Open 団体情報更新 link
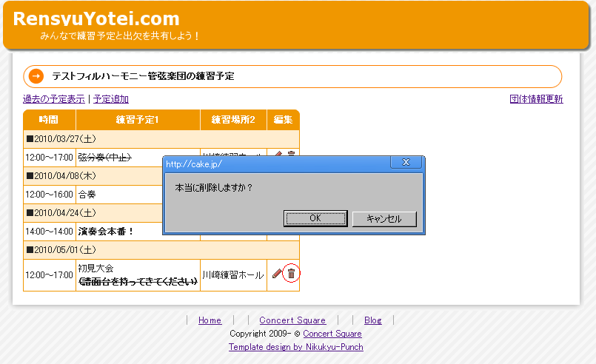This screenshot has width=596, height=364. tap(536, 99)
